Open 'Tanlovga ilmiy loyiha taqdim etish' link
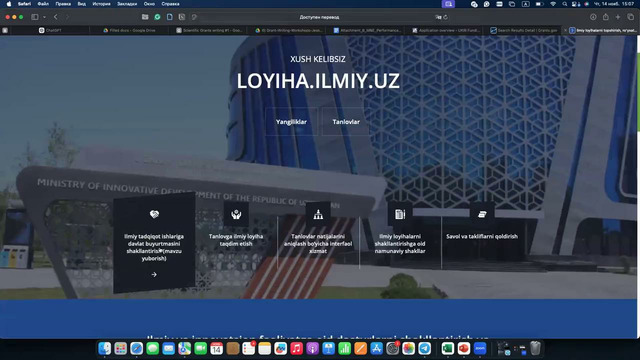The width and height of the screenshot is (640, 360). [236, 240]
